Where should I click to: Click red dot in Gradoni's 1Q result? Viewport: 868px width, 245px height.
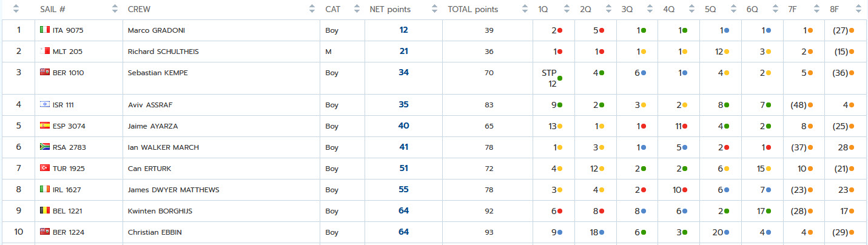(560, 30)
